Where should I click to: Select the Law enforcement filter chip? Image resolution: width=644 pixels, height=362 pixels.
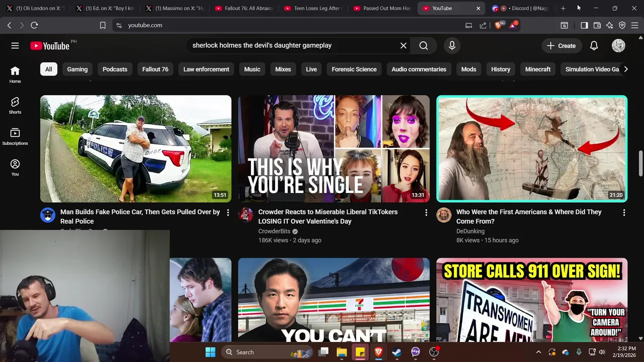tap(206, 69)
